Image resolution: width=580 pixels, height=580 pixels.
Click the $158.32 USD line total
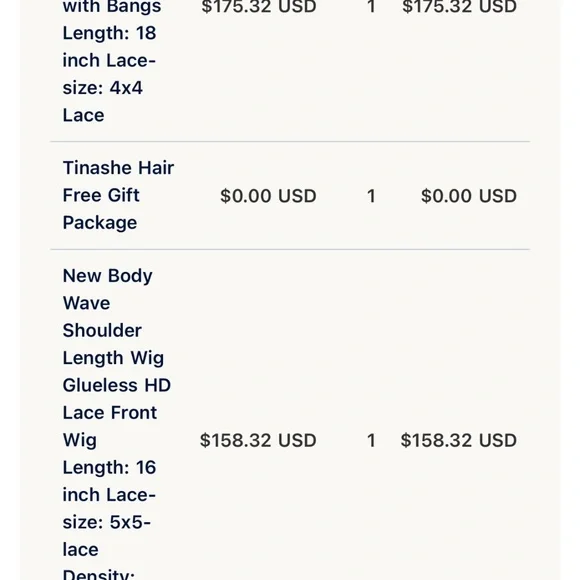[x=459, y=440]
